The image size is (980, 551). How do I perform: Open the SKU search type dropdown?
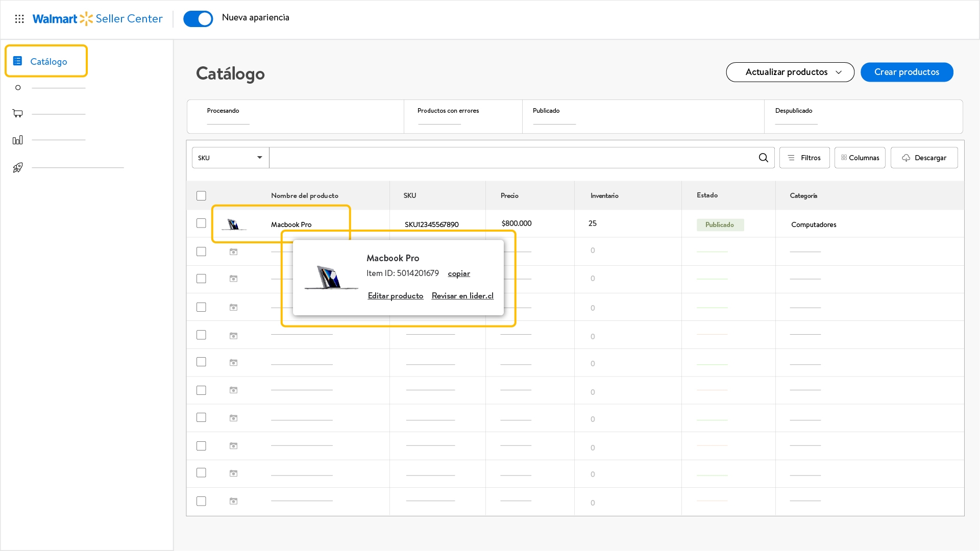[x=231, y=158]
